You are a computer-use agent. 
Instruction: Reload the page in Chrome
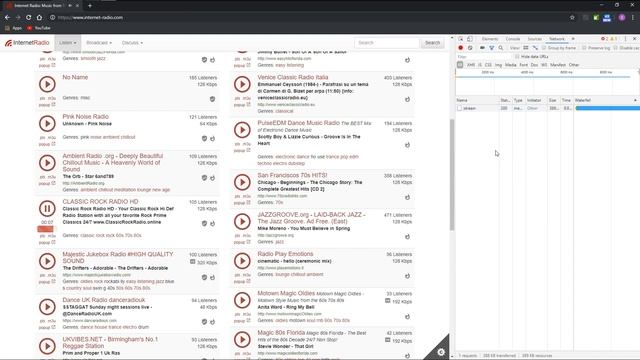tap(29, 18)
